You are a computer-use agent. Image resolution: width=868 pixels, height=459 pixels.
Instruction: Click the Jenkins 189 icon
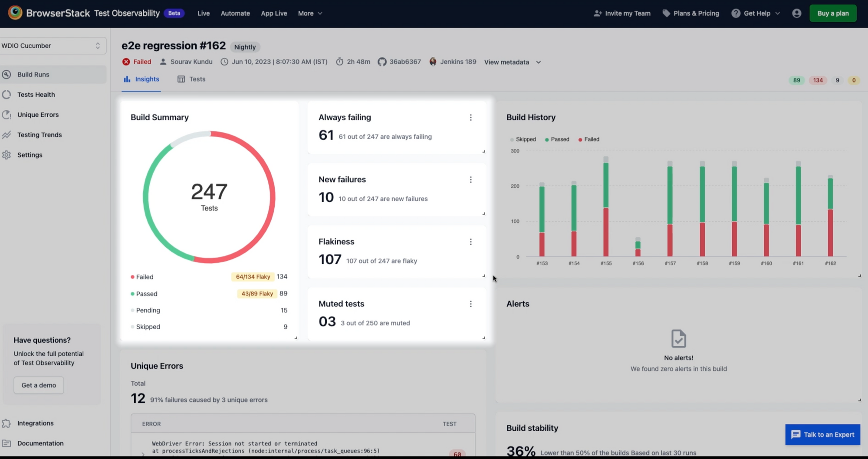tap(433, 62)
